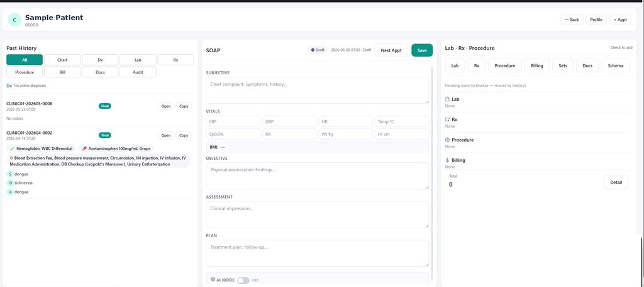
Task: Click the DBP vitals field
Action: pos(289,121)
